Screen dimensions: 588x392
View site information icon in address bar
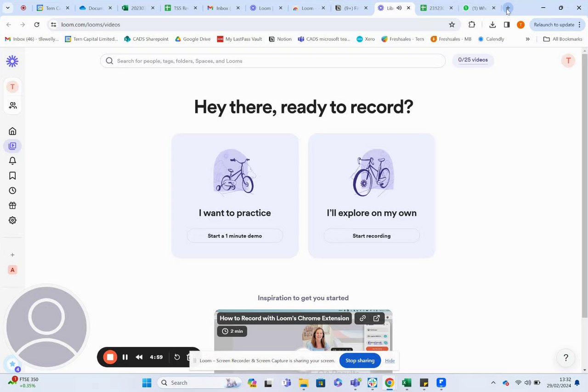(x=53, y=24)
